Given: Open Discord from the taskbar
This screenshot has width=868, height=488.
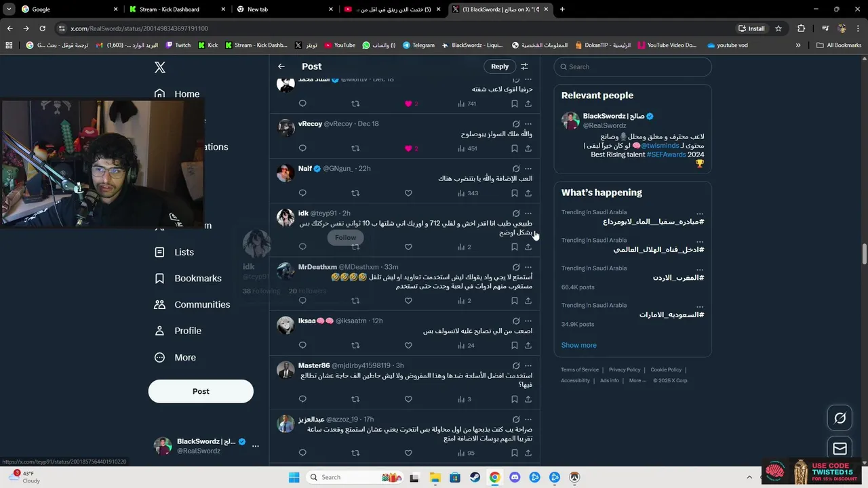Looking at the screenshot, I should 515,477.
